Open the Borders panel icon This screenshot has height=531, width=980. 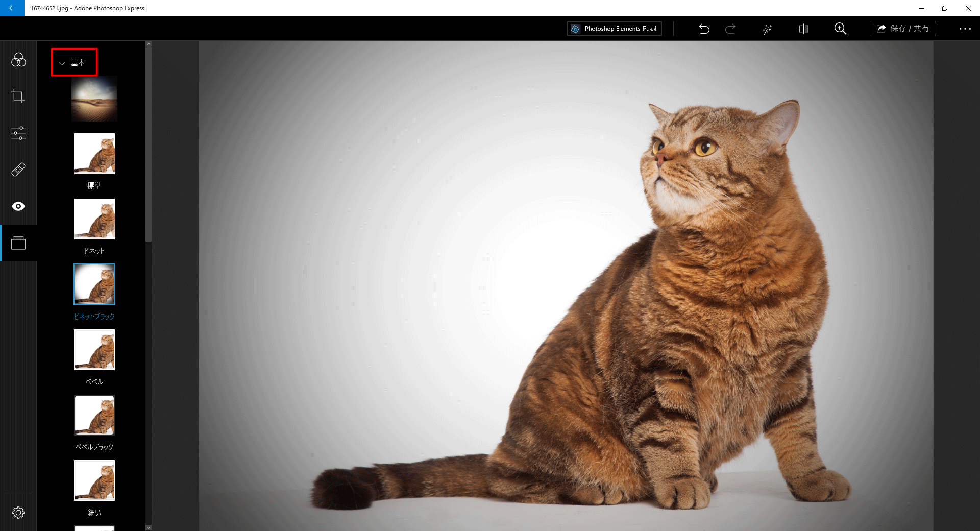(x=18, y=243)
